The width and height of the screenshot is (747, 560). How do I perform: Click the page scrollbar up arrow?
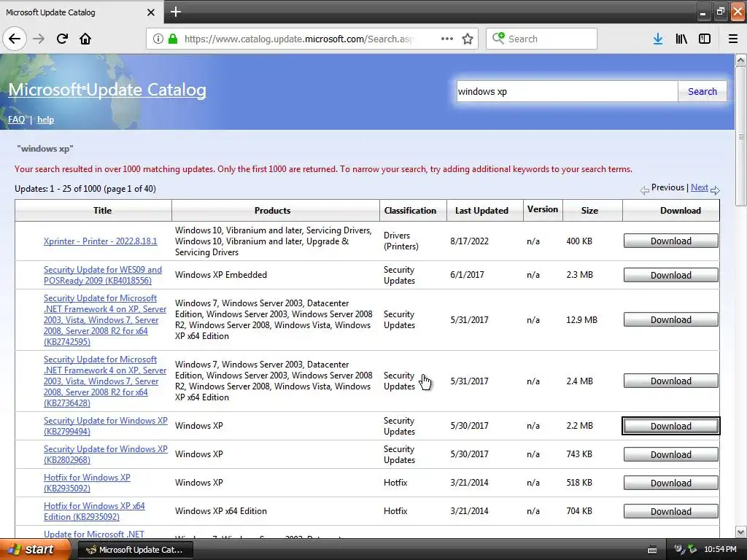[x=741, y=60]
